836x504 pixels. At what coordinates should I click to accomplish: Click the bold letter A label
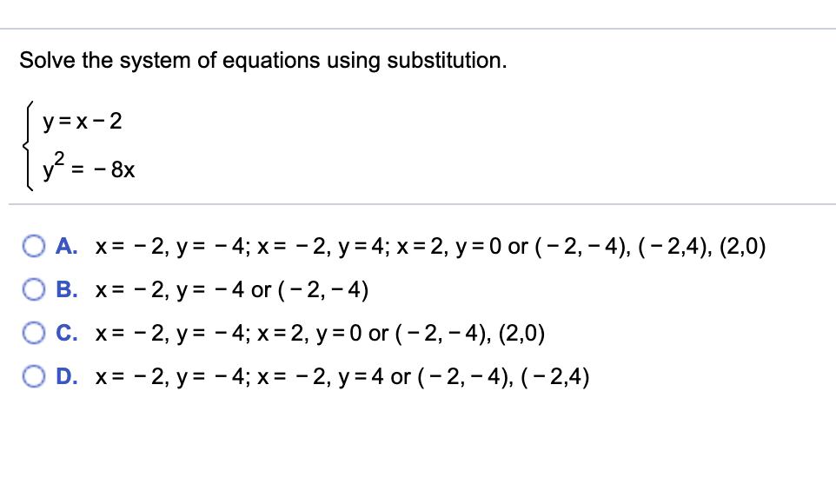point(64,246)
